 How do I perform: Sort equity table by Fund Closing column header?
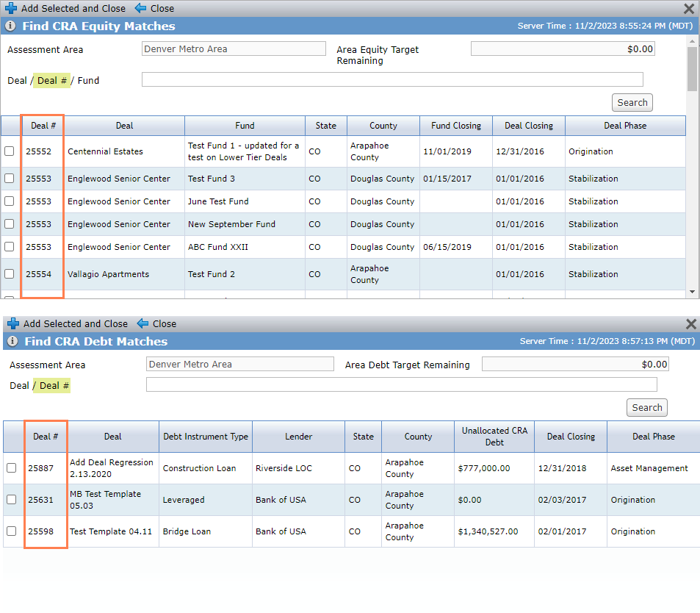tap(456, 126)
